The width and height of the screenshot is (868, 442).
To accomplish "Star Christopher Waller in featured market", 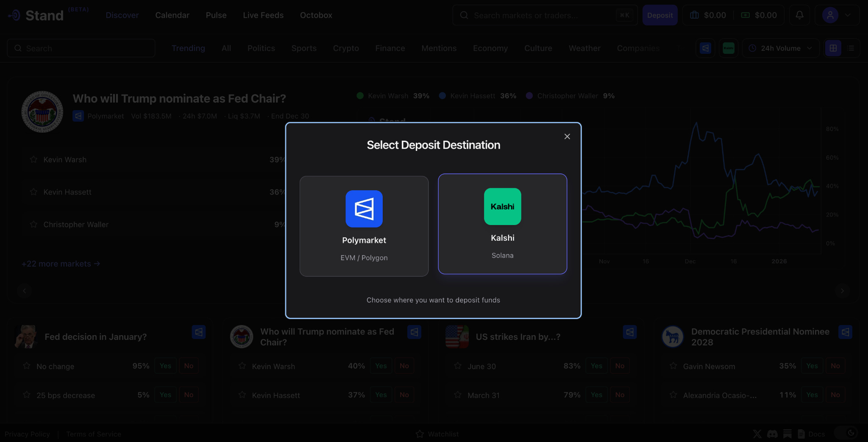I will (x=33, y=224).
